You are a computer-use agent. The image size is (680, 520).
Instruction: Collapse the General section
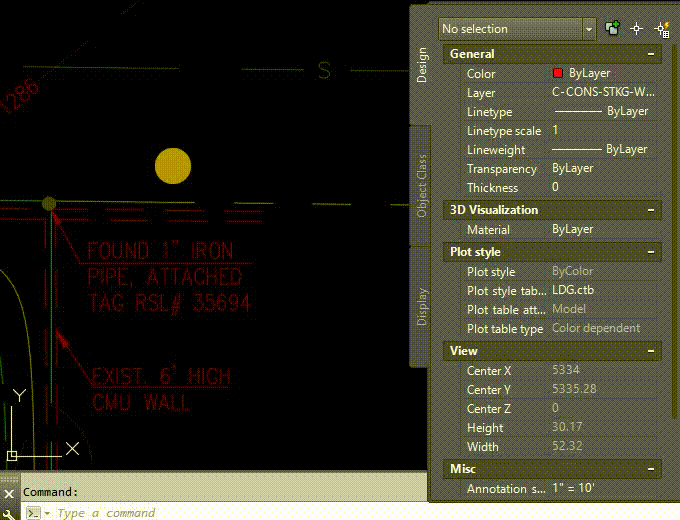651,54
